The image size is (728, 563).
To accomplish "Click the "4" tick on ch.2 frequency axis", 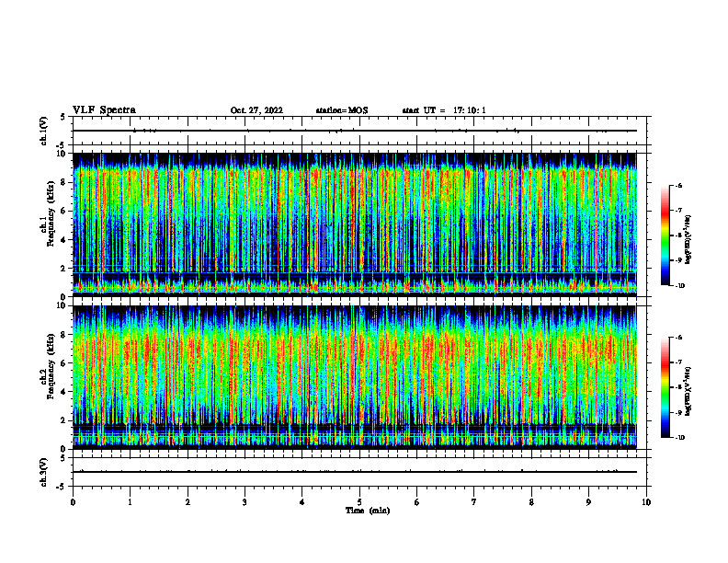I will [63, 392].
